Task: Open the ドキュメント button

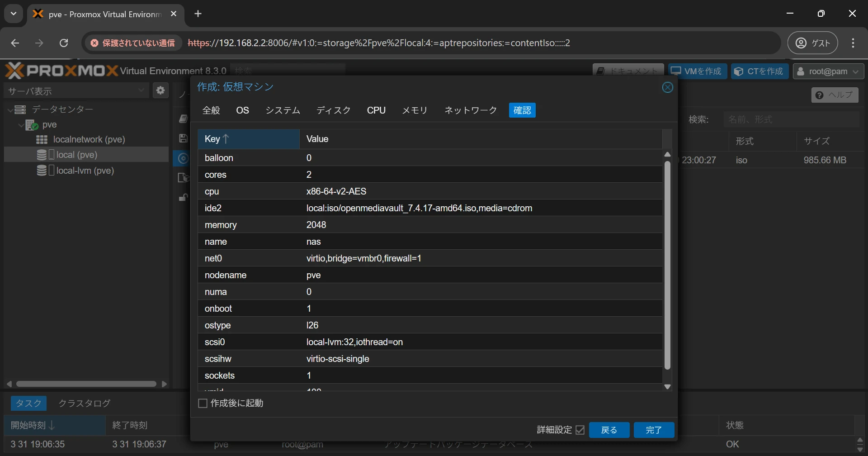Action: coord(628,71)
